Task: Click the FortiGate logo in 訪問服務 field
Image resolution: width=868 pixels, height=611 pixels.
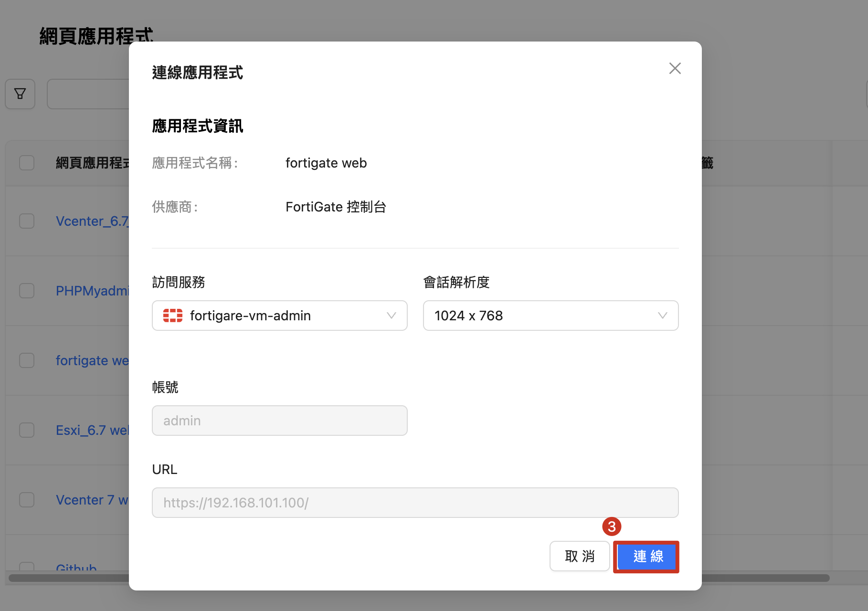Action: pyautogui.click(x=172, y=316)
